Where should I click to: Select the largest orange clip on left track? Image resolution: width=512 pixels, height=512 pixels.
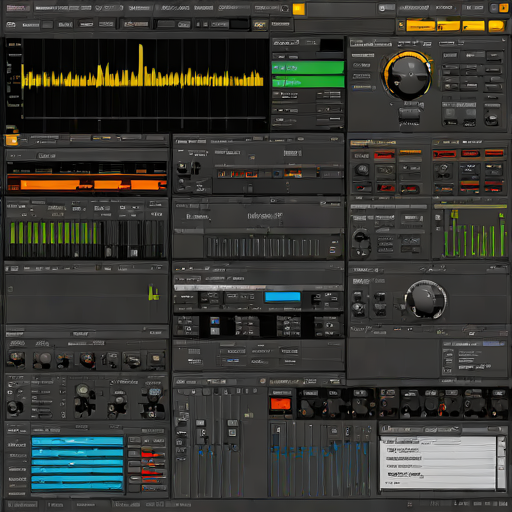pyautogui.click(x=50, y=185)
